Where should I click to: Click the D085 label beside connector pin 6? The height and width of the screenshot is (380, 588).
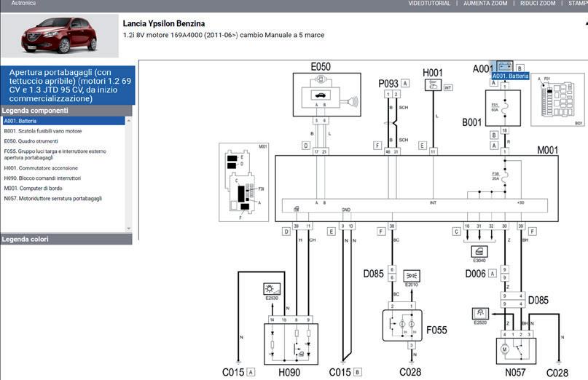374,274
